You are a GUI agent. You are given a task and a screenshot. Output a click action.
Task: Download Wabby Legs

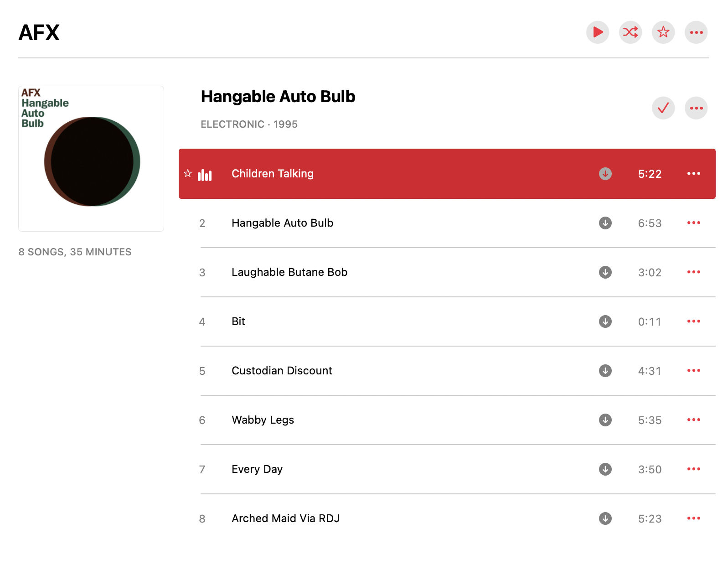(605, 420)
